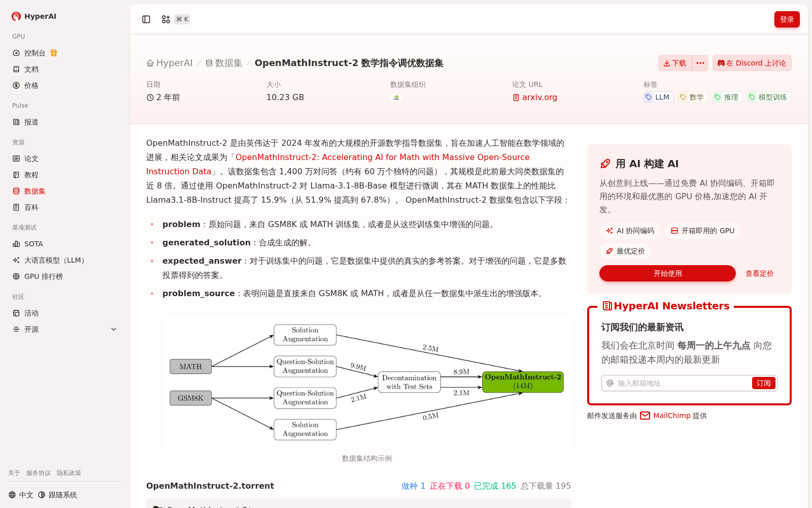Click the 10.23 GB size value
Screen dimensions: 812x508
[285, 97]
